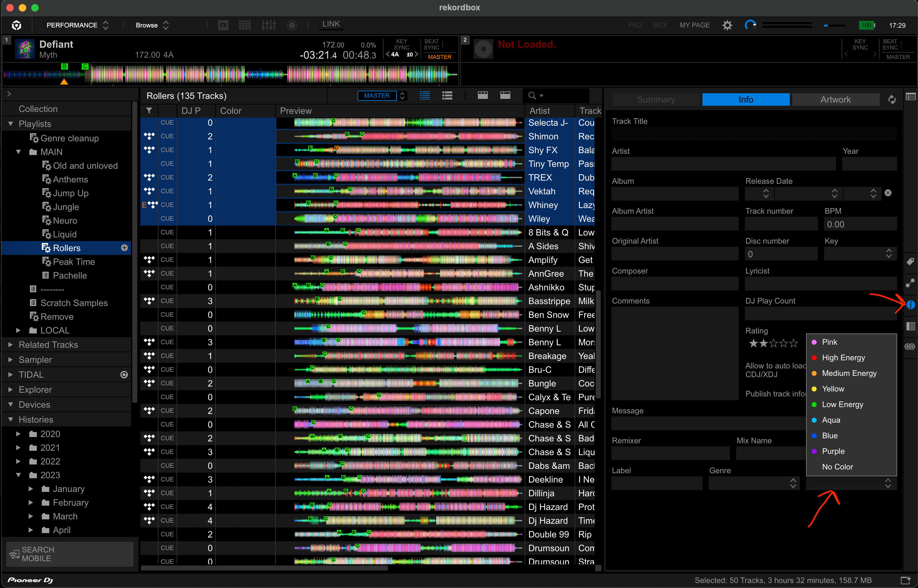Image resolution: width=918 pixels, height=588 pixels.
Task: Toggle KEY SYNC on deck 1
Action: pos(401,45)
